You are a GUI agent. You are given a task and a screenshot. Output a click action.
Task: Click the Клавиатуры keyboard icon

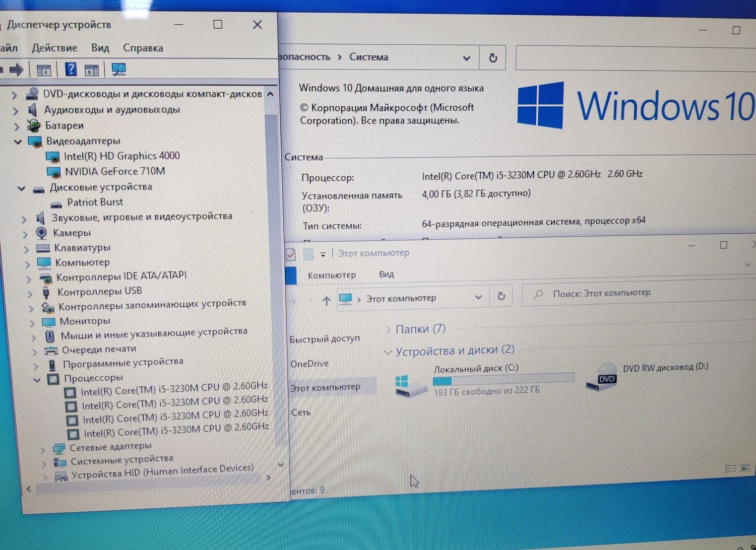(x=43, y=248)
